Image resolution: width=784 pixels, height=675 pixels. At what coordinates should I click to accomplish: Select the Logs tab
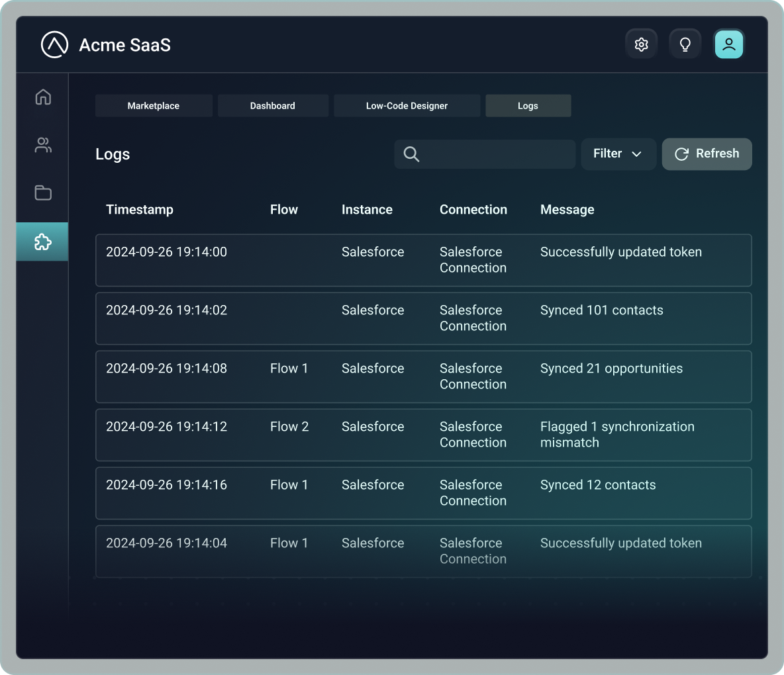[x=528, y=105]
